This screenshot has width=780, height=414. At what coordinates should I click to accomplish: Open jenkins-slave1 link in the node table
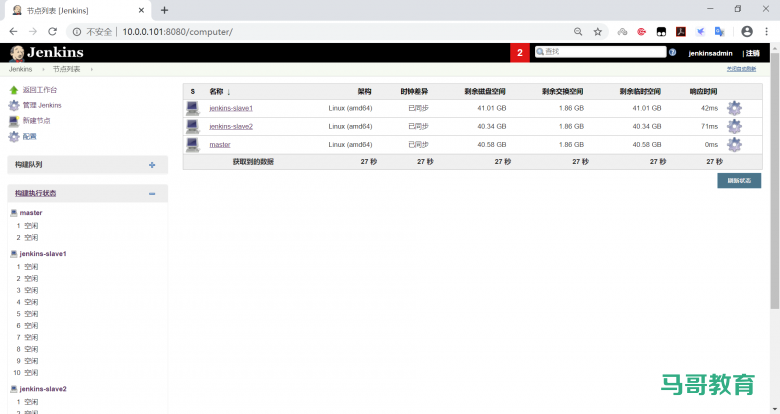click(x=231, y=108)
